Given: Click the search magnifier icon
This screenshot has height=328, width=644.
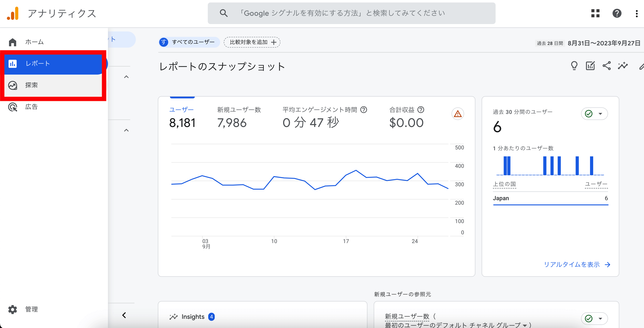Looking at the screenshot, I should click(x=224, y=13).
